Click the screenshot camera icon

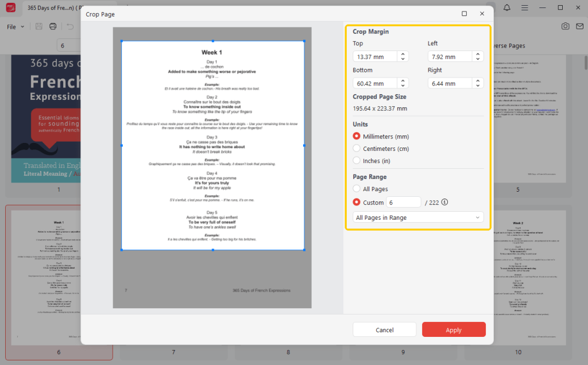click(x=565, y=26)
